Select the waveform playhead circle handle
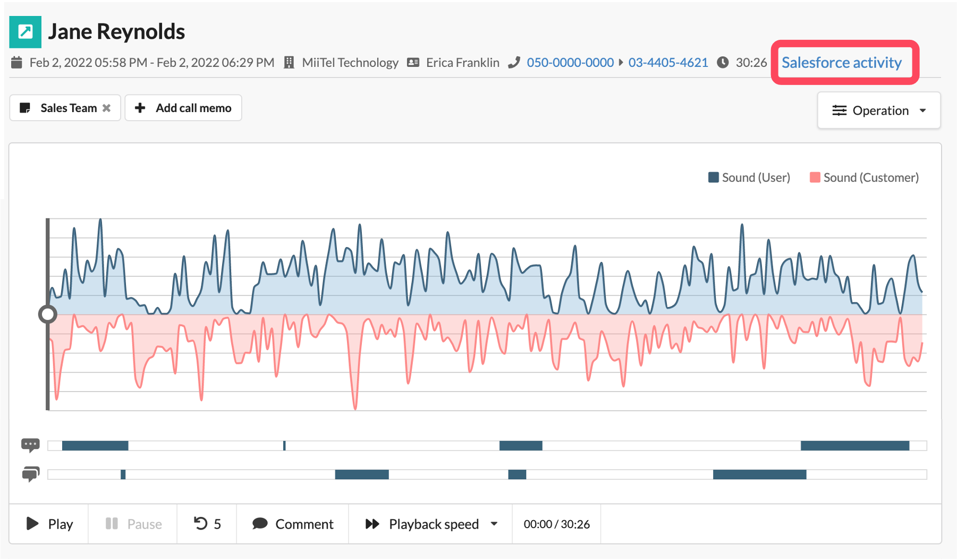Image resolution: width=957 pixels, height=560 pixels. [x=48, y=315]
